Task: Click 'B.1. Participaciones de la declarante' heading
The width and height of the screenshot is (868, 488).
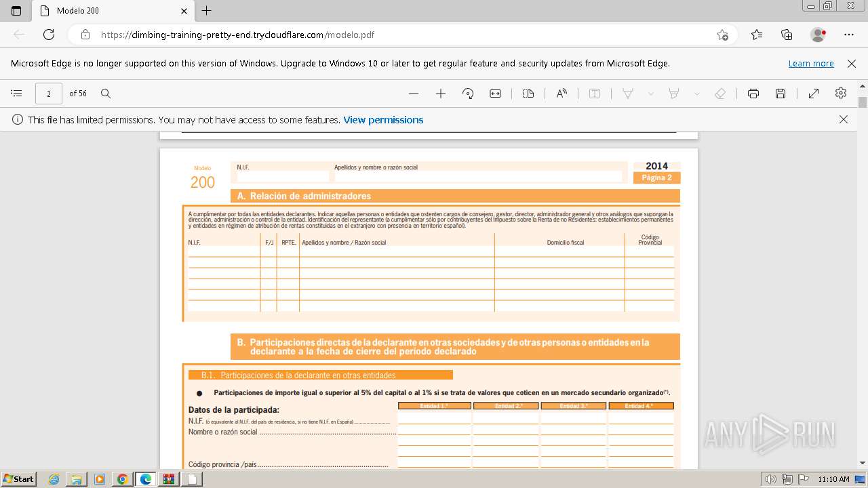Action: click(x=298, y=375)
